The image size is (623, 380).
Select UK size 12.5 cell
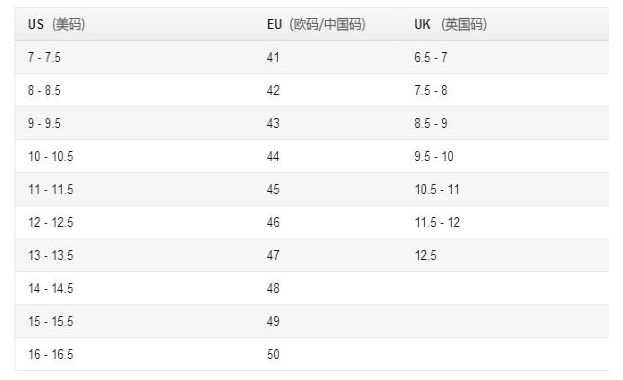[426, 255]
